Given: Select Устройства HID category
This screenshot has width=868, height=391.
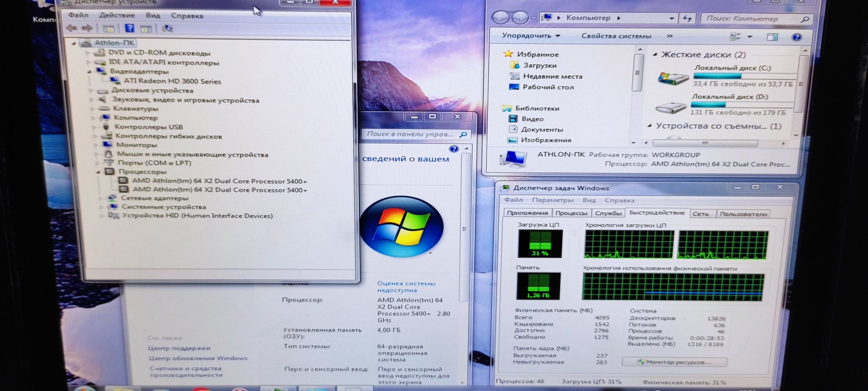Looking at the screenshot, I should coord(197,216).
